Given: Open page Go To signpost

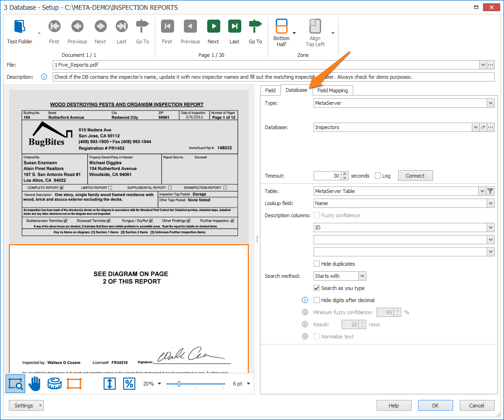Looking at the screenshot, I should tap(255, 26).
